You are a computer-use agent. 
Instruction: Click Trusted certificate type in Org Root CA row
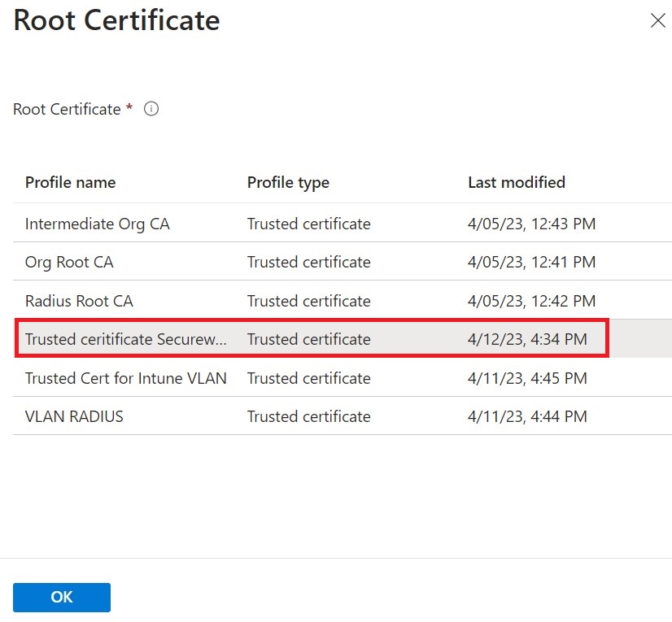308,262
